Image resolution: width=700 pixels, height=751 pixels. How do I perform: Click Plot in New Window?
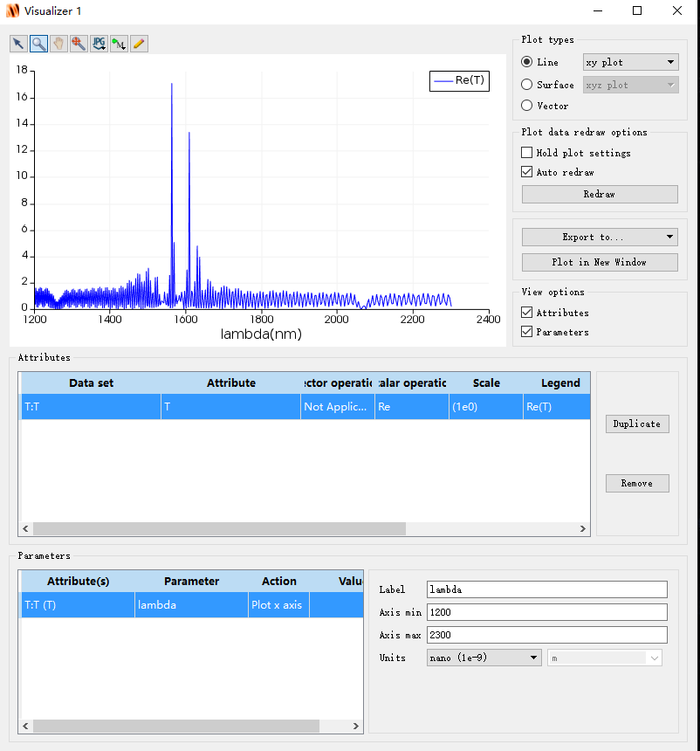[600, 262]
